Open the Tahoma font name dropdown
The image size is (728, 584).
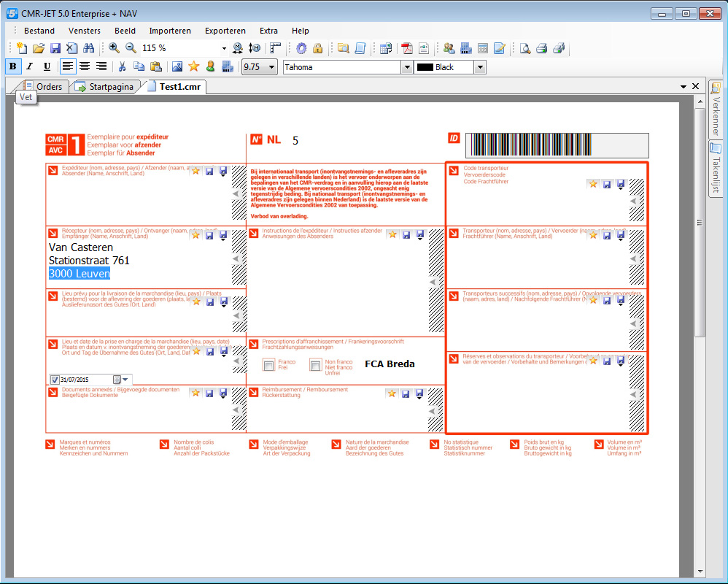[407, 66]
